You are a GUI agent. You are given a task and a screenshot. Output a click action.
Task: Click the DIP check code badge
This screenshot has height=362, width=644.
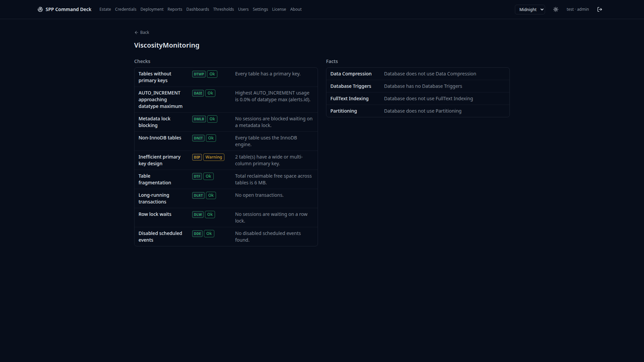pos(197,157)
